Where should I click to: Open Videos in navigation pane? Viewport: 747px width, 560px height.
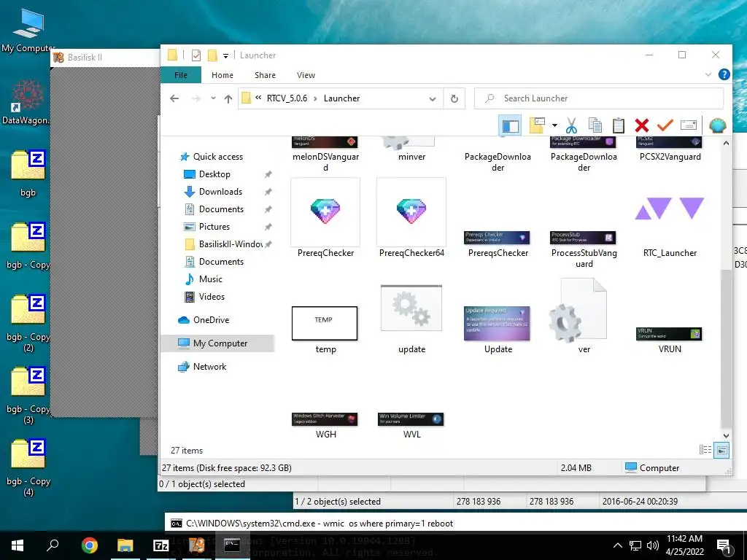[212, 297]
